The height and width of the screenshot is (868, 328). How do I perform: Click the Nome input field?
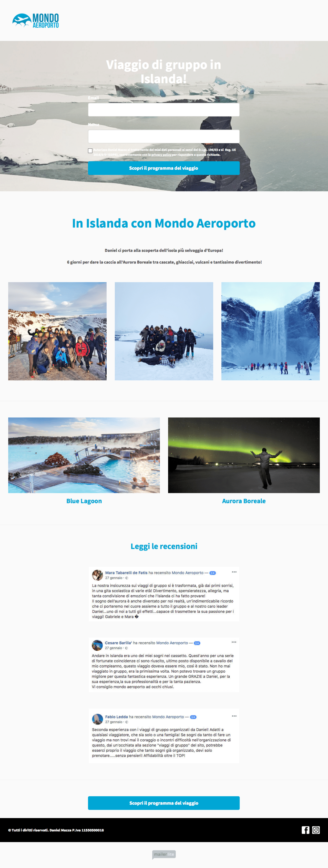164,136
